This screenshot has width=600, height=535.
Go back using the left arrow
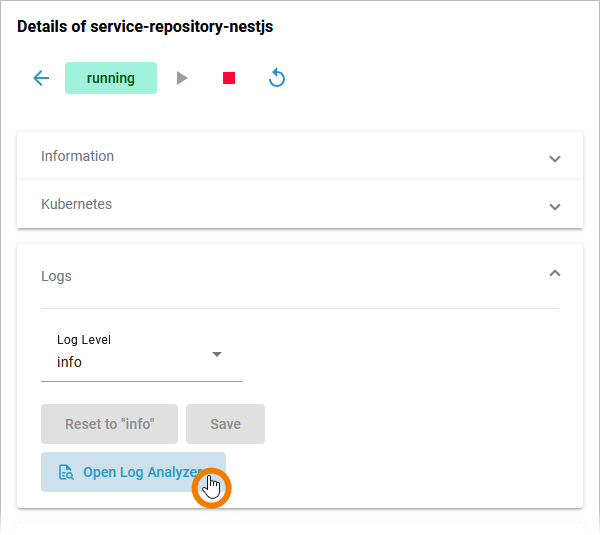coord(41,78)
